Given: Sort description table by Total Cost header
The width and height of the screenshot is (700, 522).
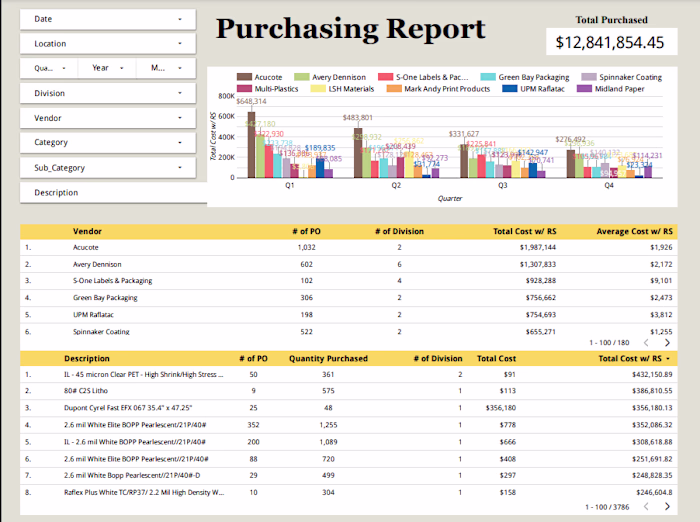Looking at the screenshot, I should click(496, 359).
